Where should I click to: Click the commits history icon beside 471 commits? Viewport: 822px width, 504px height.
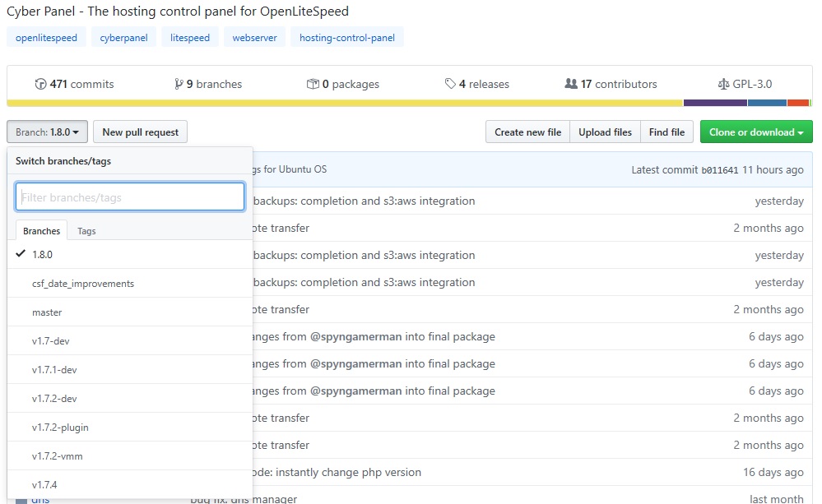tap(41, 84)
